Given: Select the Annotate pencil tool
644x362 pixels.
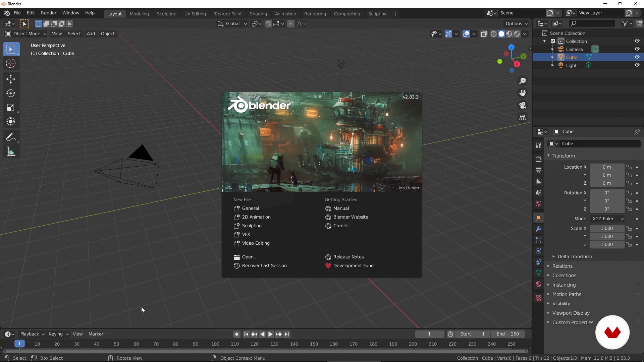Looking at the screenshot, I should tap(11, 137).
